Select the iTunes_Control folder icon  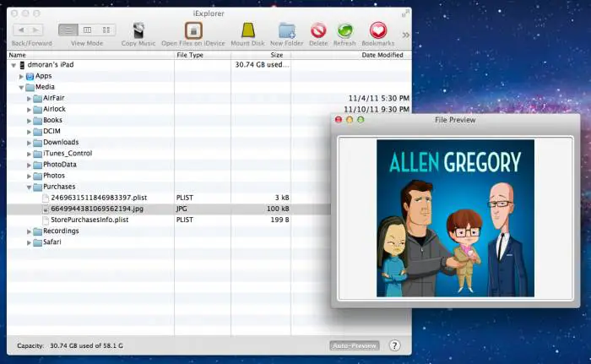(x=37, y=154)
